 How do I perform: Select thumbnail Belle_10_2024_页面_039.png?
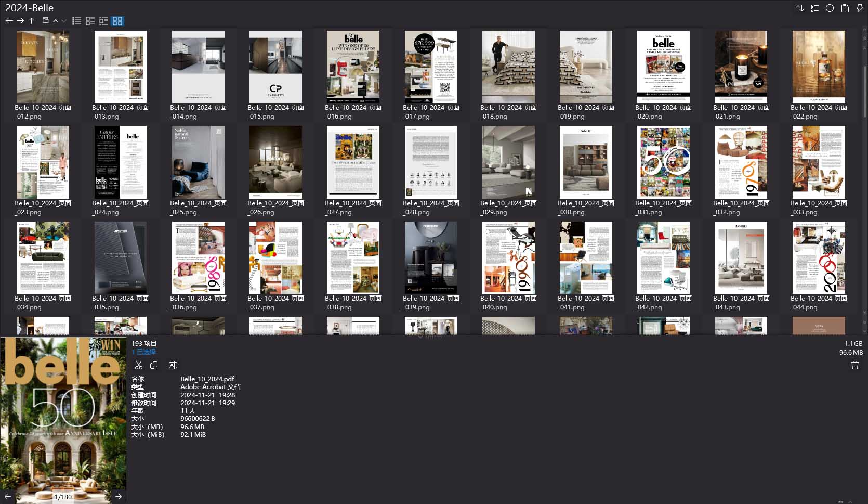(431, 257)
